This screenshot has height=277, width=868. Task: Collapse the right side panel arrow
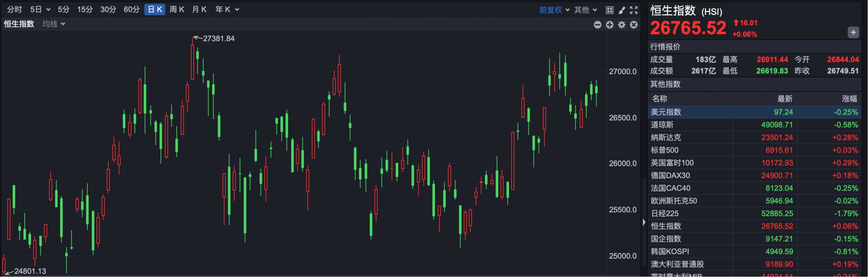(x=644, y=222)
